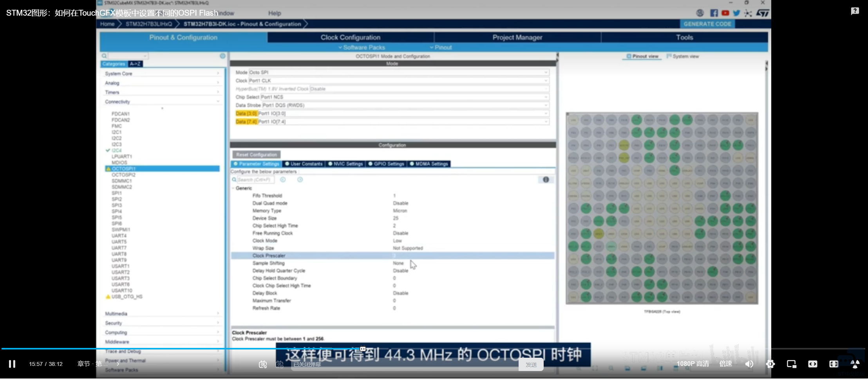Select the User Constants tab
Viewport: 868px width, 380px height.
(304, 164)
